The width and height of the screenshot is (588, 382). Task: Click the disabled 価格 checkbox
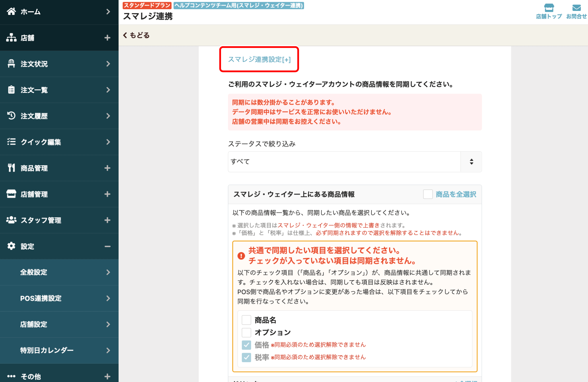pyautogui.click(x=246, y=345)
